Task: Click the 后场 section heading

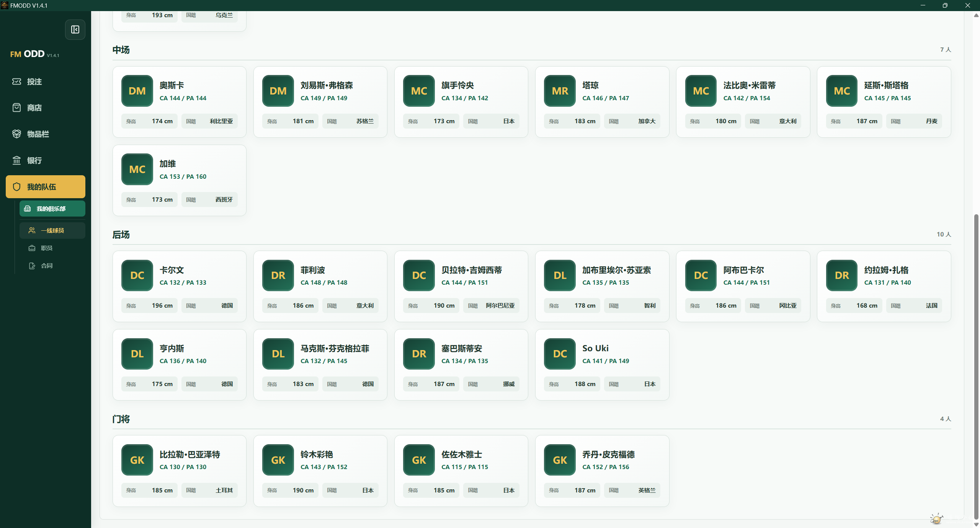Action: (x=121, y=235)
